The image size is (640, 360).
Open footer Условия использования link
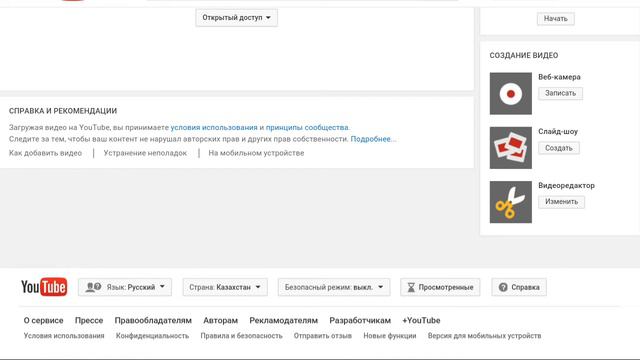(x=64, y=336)
